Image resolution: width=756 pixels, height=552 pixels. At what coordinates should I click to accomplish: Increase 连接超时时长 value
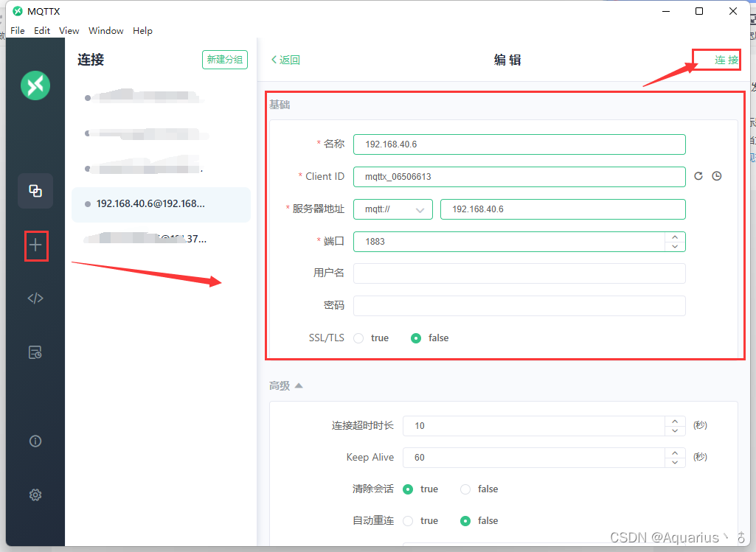point(675,421)
